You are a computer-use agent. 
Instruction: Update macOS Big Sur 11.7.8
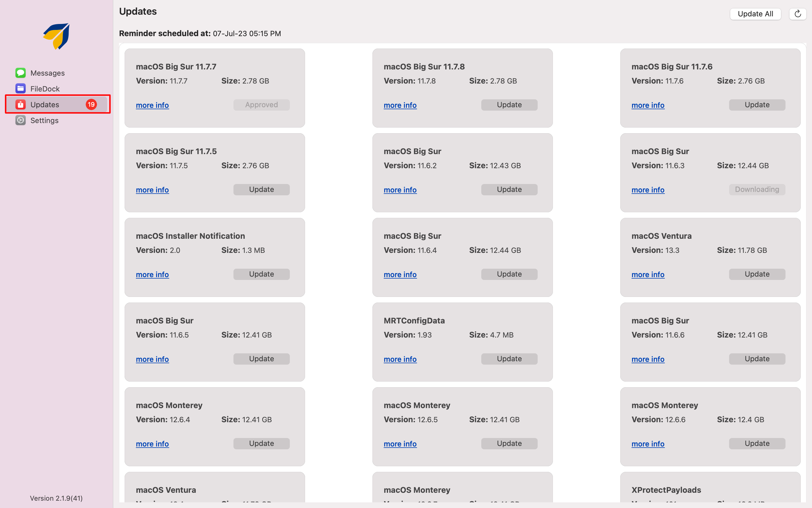pyautogui.click(x=509, y=105)
